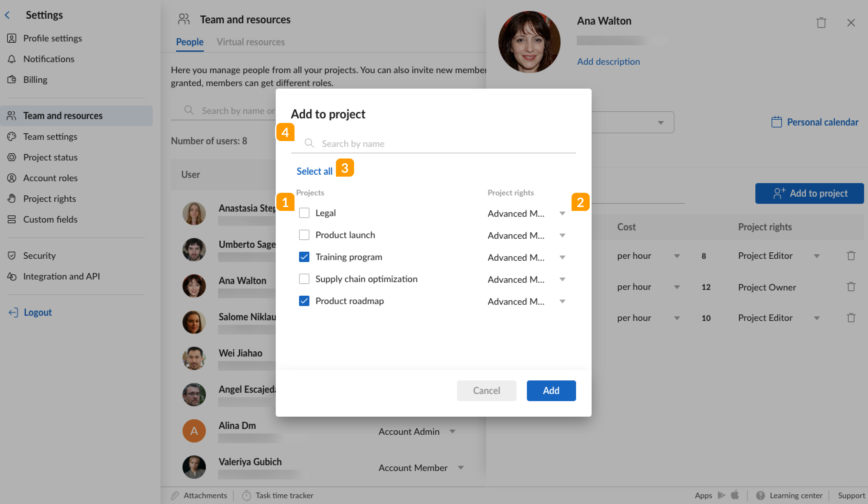
Task: Open the Project rights dropdown for Product roadmap
Action: tap(562, 301)
